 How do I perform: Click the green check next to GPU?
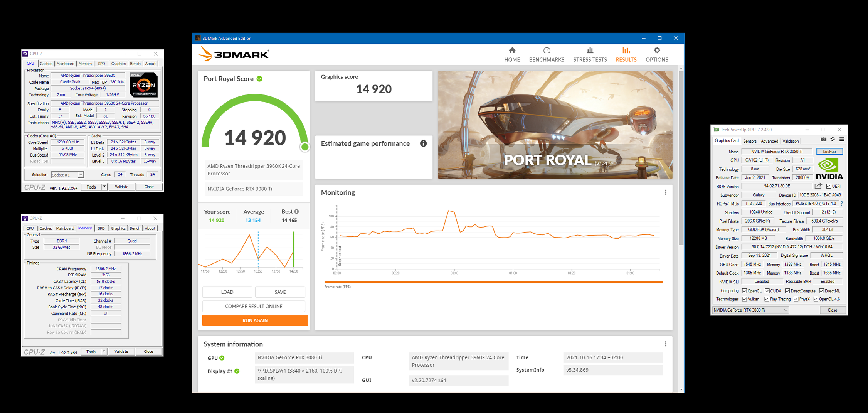pos(222,358)
